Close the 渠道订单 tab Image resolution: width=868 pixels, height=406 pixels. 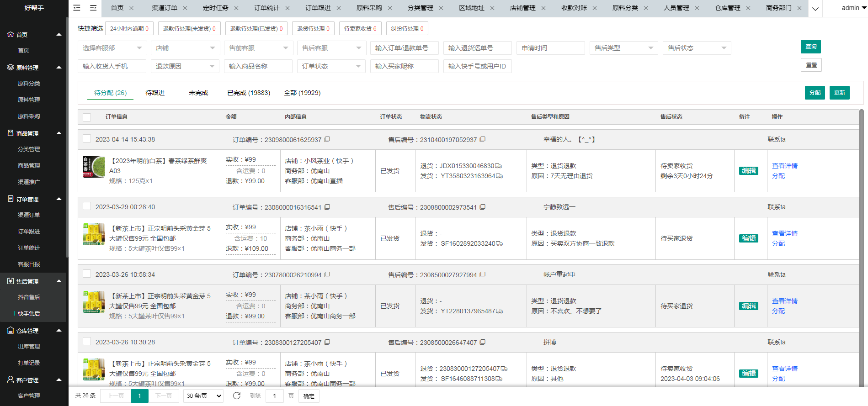185,8
